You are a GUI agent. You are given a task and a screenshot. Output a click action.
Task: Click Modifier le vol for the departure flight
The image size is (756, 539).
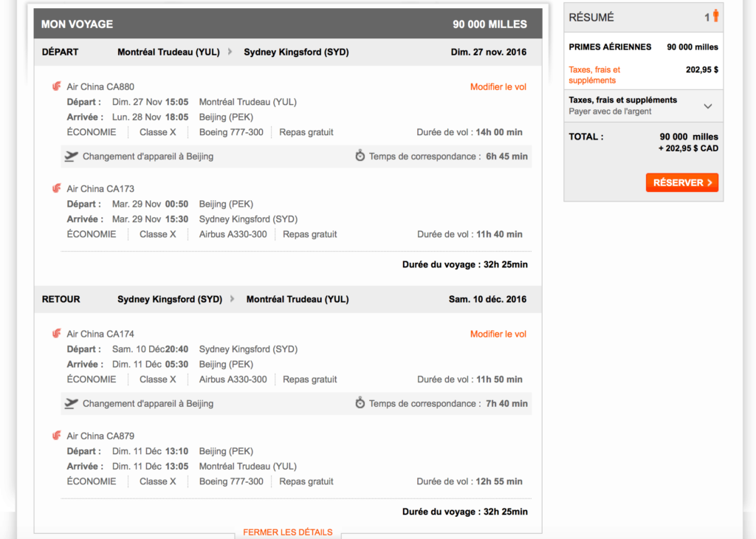(x=498, y=86)
